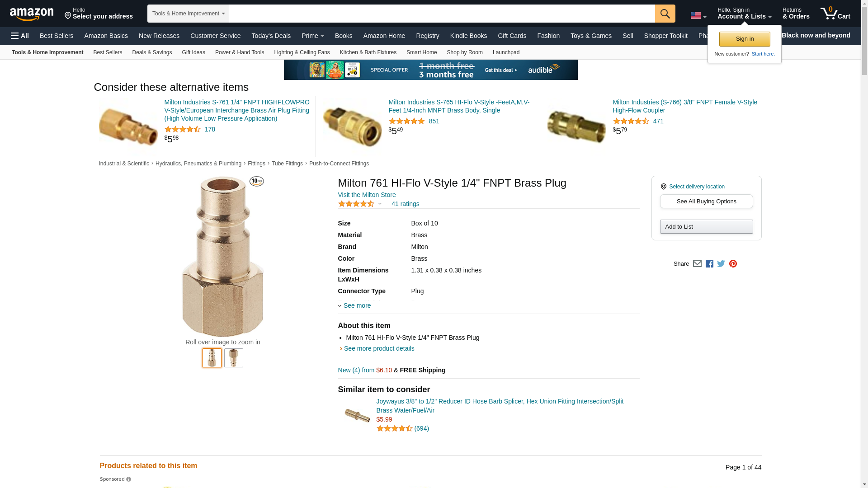Click the yellow Sign in button
This screenshot has height=488, width=868.
click(x=745, y=39)
